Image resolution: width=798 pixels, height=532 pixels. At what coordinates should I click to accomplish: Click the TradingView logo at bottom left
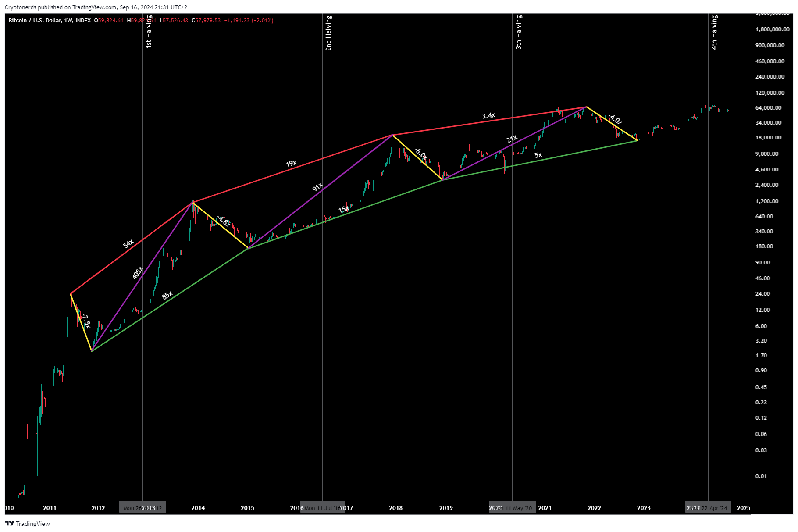point(27,524)
